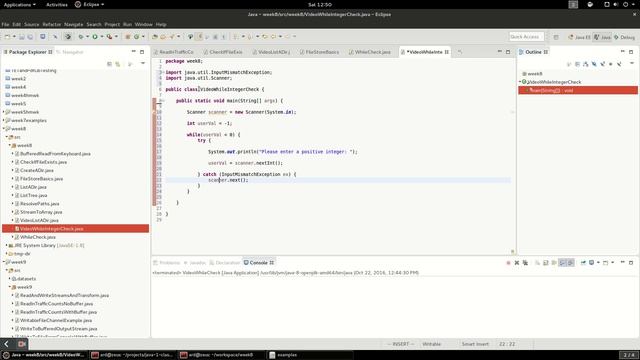The width and height of the screenshot is (640, 360).
Task: Select CreateADir.java in Package Explorer
Action: click(x=36, y=170)
